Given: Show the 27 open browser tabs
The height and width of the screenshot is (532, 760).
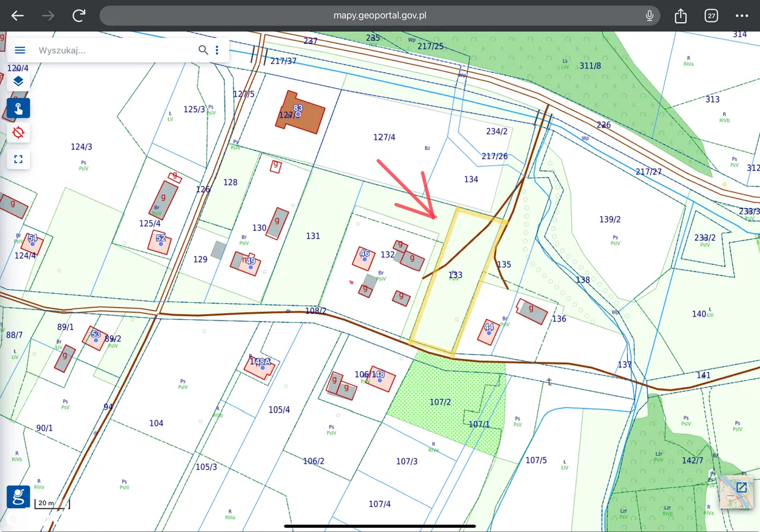Looking at the screenshot, I should [x=711, y=16].
